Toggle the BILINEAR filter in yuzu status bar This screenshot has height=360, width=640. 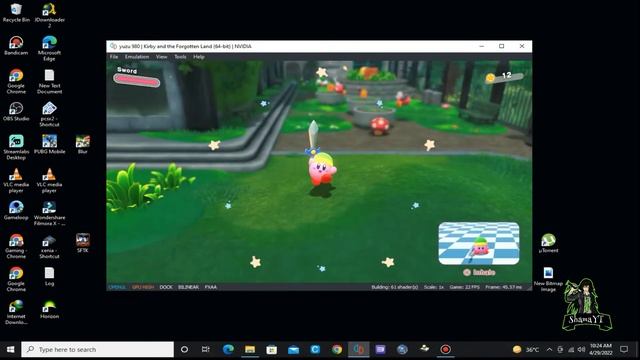coord(188,287)
